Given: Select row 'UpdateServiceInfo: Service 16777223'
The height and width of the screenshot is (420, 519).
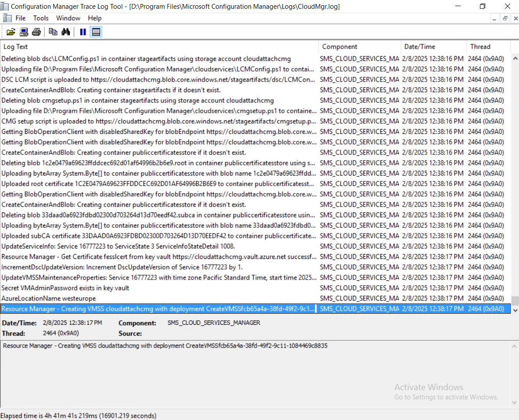Looking at the screenshot, I should [255, 247].
